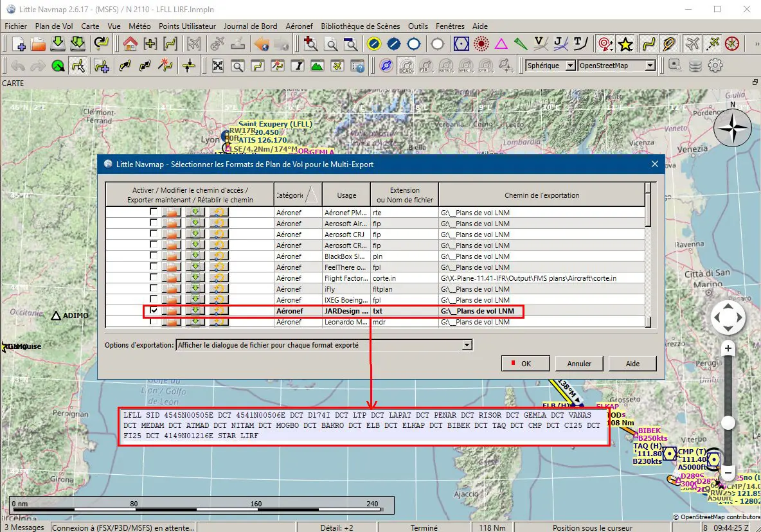Image resolution: width=761 pixels, height=532 pixels.
Task: Click the Zoom In magnifier icon
Action: [310, 44]
